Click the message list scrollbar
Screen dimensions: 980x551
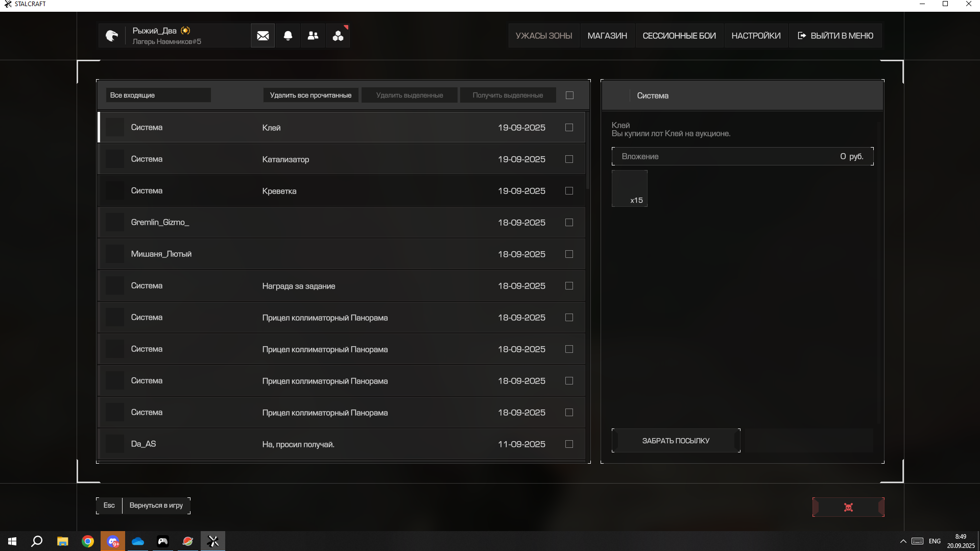[x=588, y=153]
